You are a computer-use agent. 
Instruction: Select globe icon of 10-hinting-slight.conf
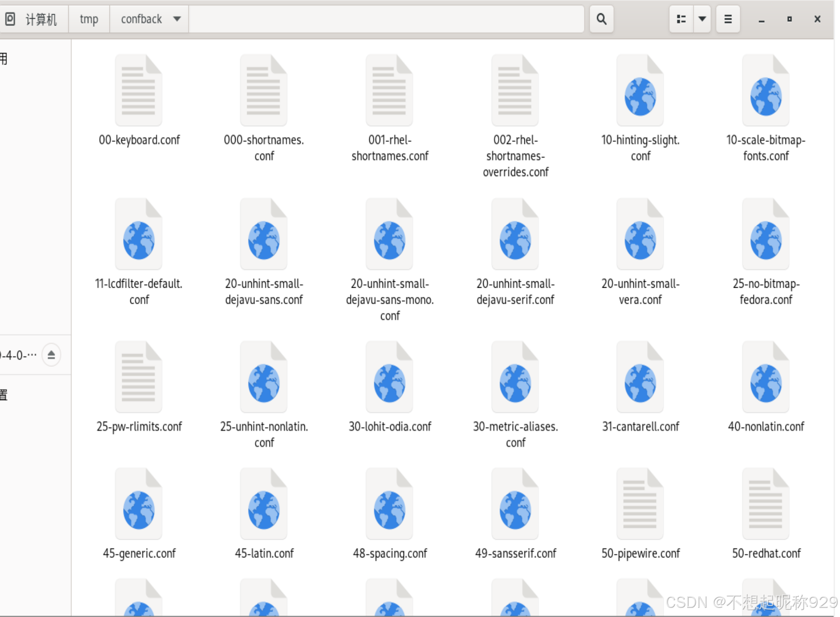click(x=640, y=90)
